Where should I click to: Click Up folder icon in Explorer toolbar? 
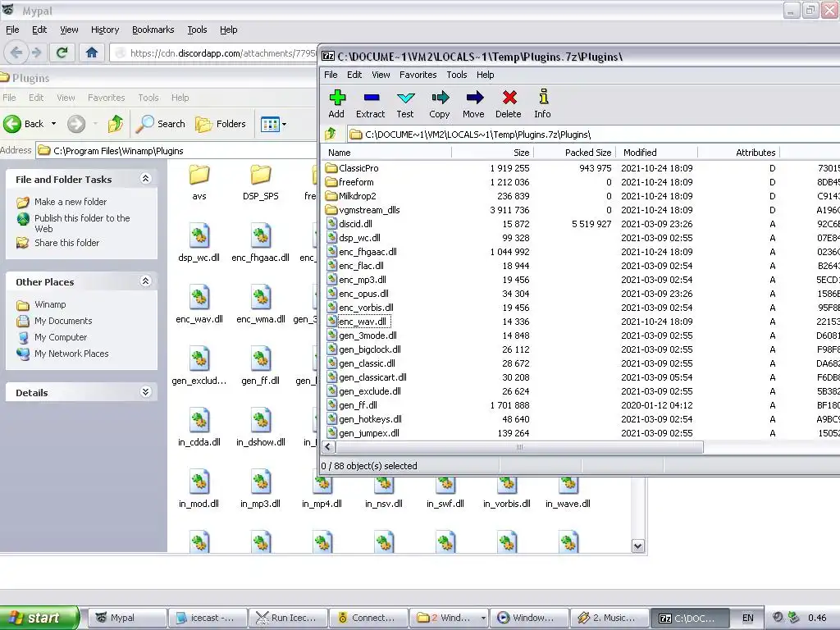115,124
